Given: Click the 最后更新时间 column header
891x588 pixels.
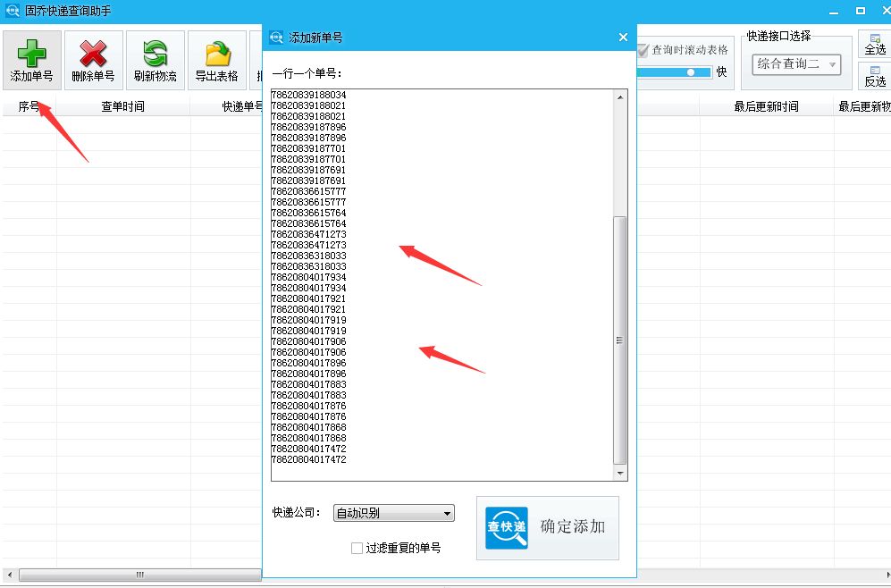Looking at the screenshot, I should pyautogui.click(x=766, y=106).
